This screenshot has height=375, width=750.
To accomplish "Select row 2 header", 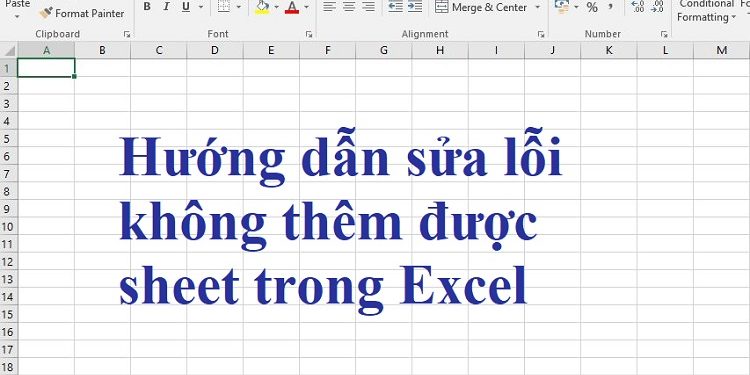I will pyautogui.click(x=8, y=86).
